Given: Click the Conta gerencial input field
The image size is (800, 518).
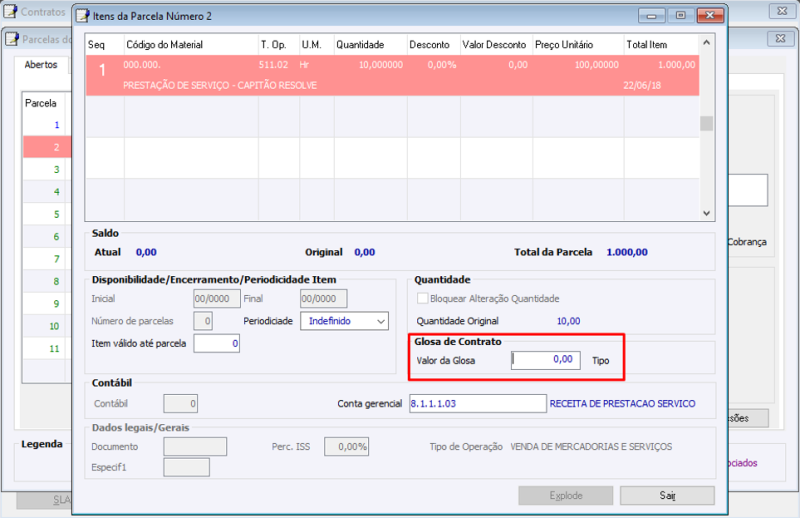Looking at the screenshot, I should [478, 403].
